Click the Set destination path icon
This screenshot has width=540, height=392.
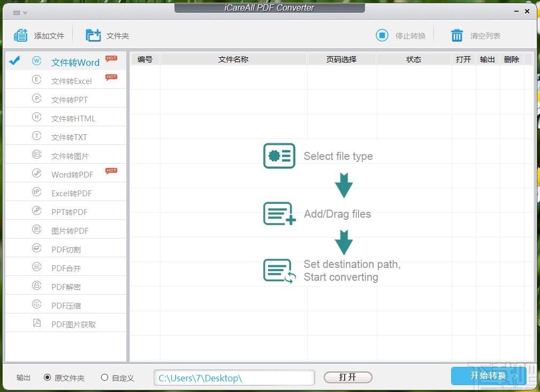pos(279,271)
